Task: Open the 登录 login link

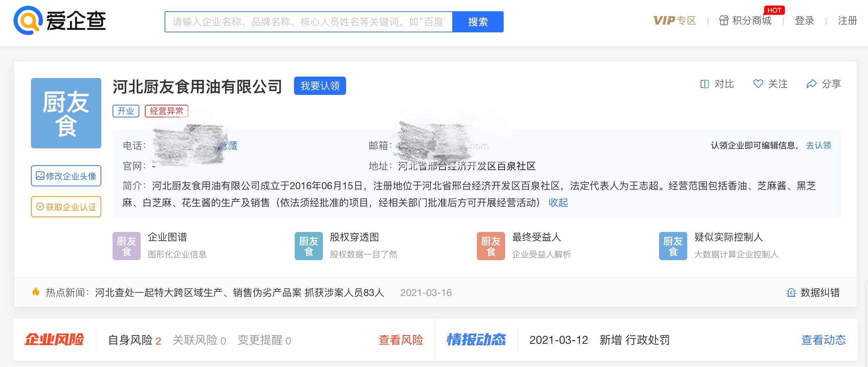Action: [x=804, y=21]
